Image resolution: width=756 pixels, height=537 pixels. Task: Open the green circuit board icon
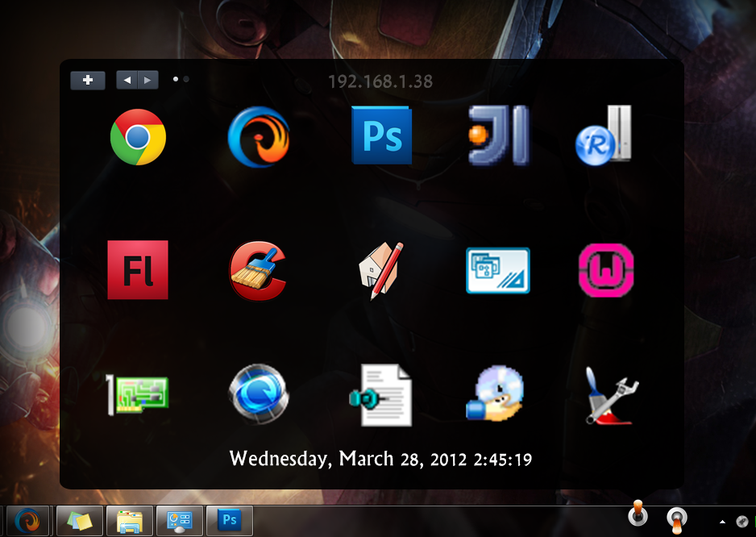pyautogui.click(x=137, y=395)
